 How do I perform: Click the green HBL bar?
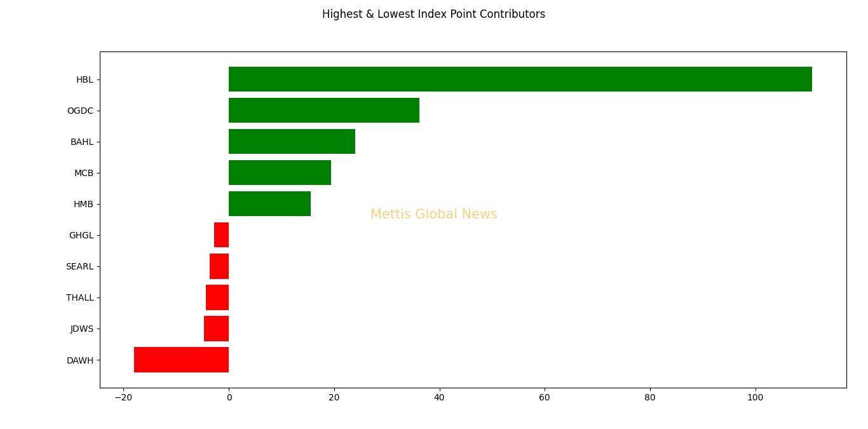[520, 79]
